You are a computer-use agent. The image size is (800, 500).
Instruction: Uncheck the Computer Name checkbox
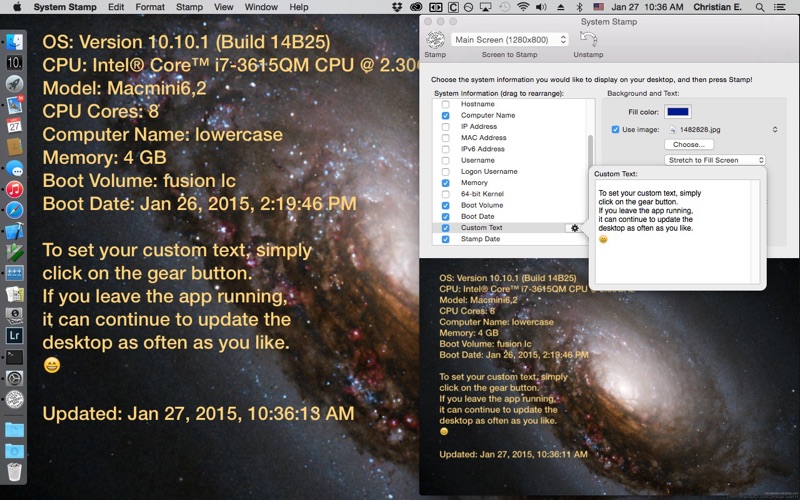click(445, 115)
